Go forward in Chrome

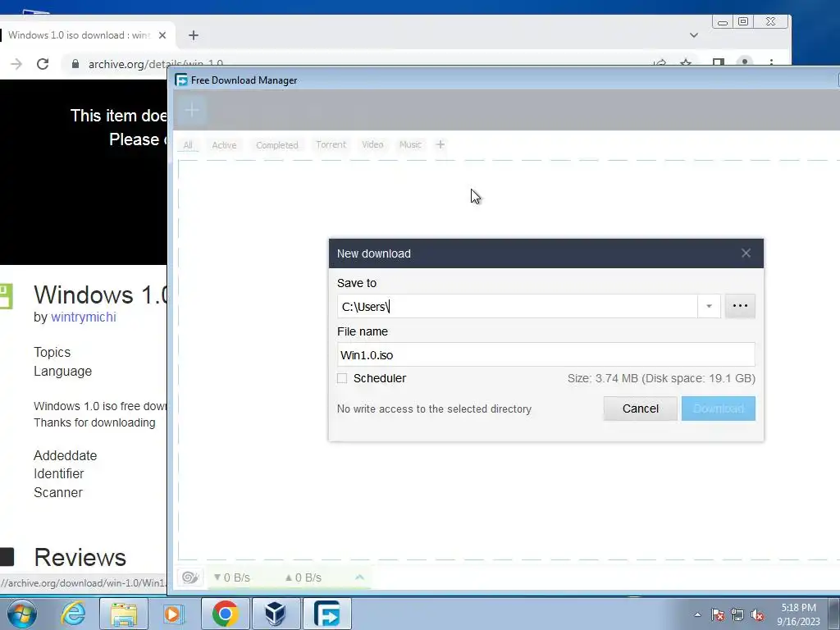(x=16, y=64)
